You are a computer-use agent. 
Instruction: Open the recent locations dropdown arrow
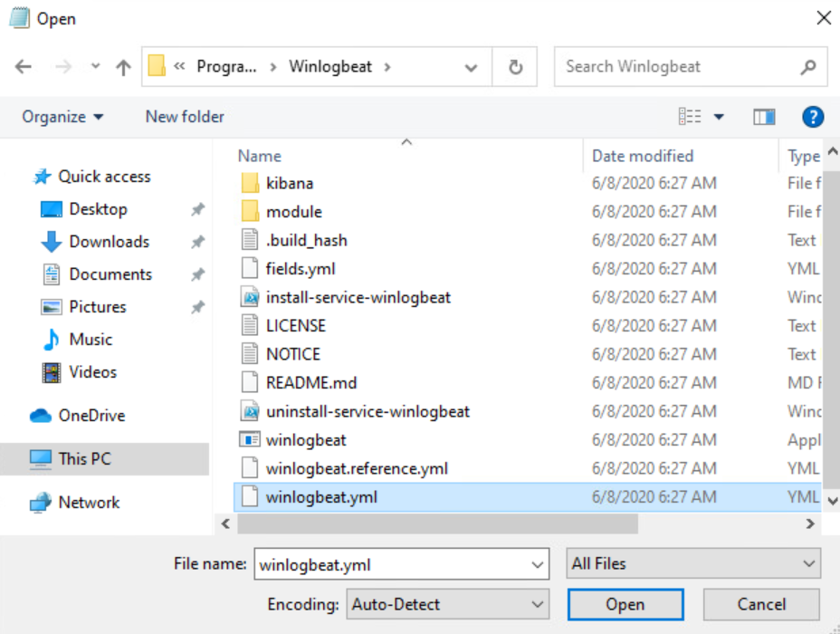(x=95, y=66)
